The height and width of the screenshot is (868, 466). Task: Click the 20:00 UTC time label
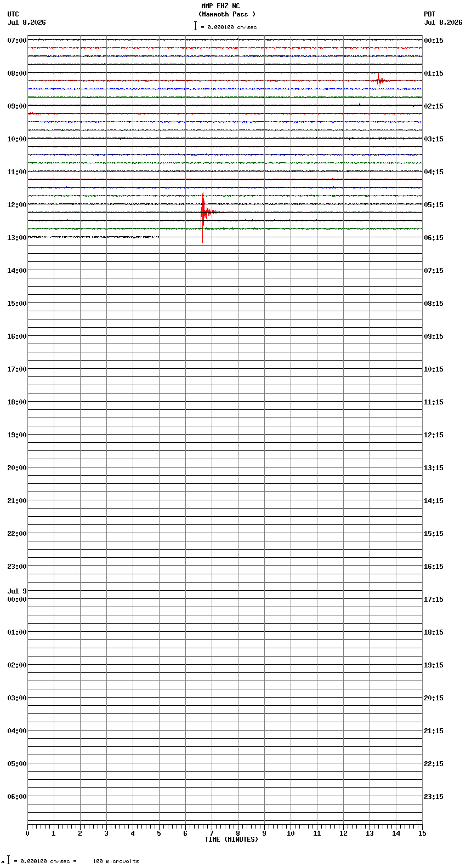(x=17, y=468)
